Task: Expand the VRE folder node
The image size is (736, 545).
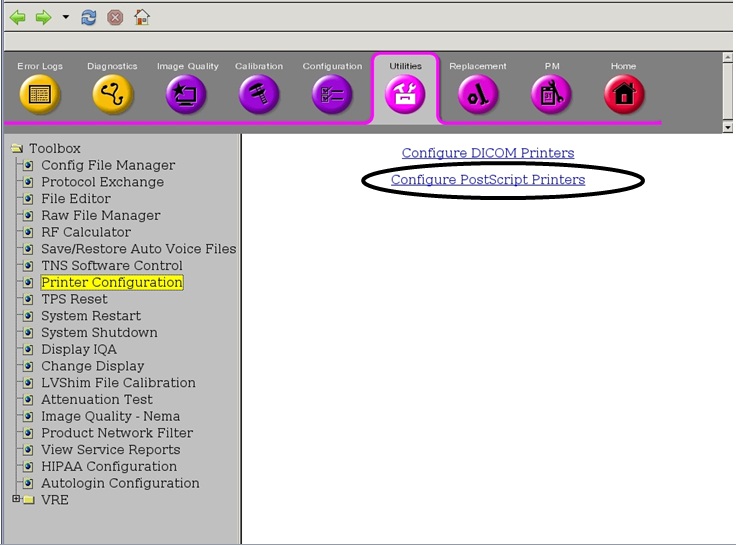Action: click(15, 500)
